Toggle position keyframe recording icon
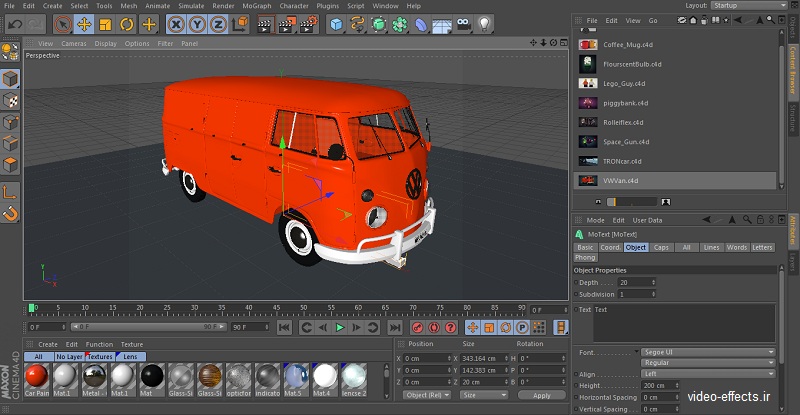Screen dimensions: 800x415 pyautogui.click(x=472, y=328)
